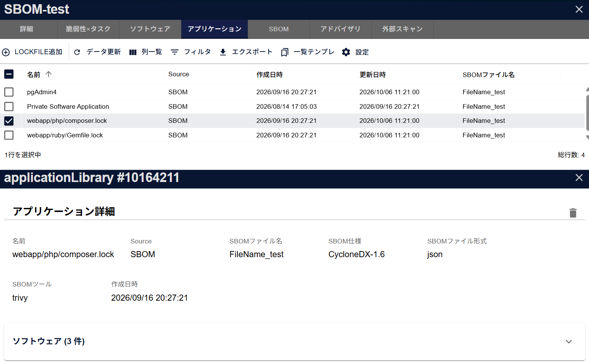This screenshot has width=589, height=364.
Task: Click the エクスポート download icon
Action: point(223,52)
